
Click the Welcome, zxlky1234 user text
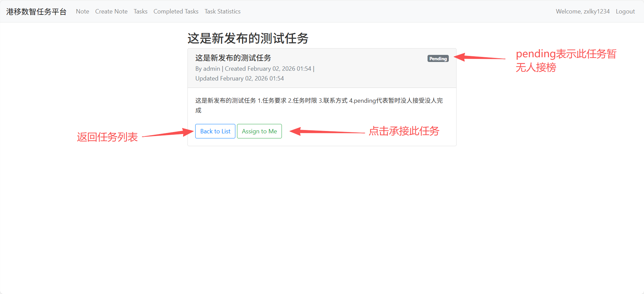pyautogui.click(x=583, y=11)
